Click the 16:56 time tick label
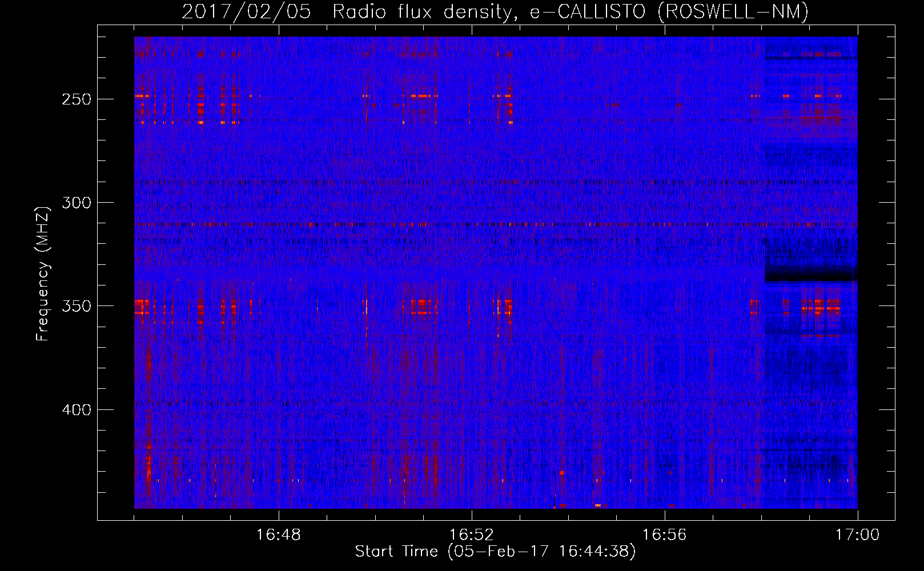 click(665, 534)
